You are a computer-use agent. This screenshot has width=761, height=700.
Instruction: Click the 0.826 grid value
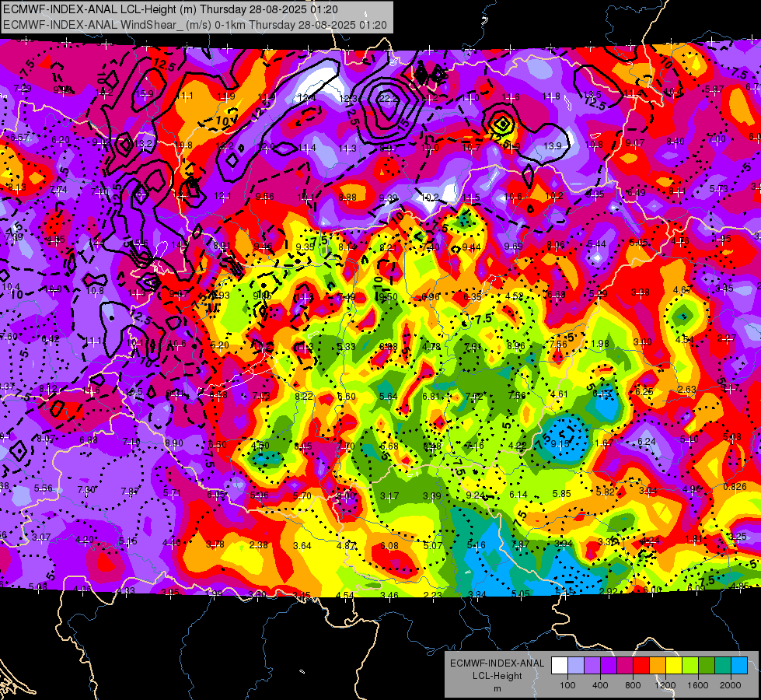coord(735,487)
